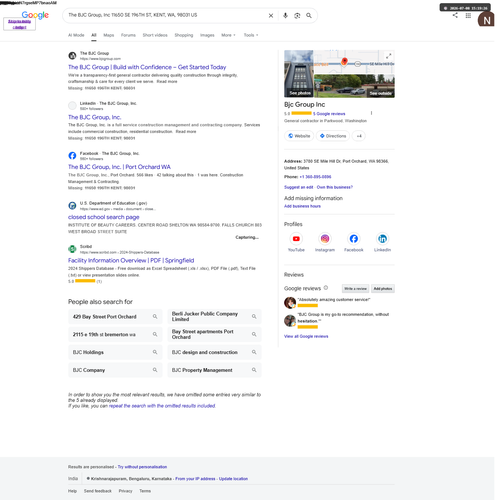
Task: Open the Forums tab
Action: [x=128, y=35]
